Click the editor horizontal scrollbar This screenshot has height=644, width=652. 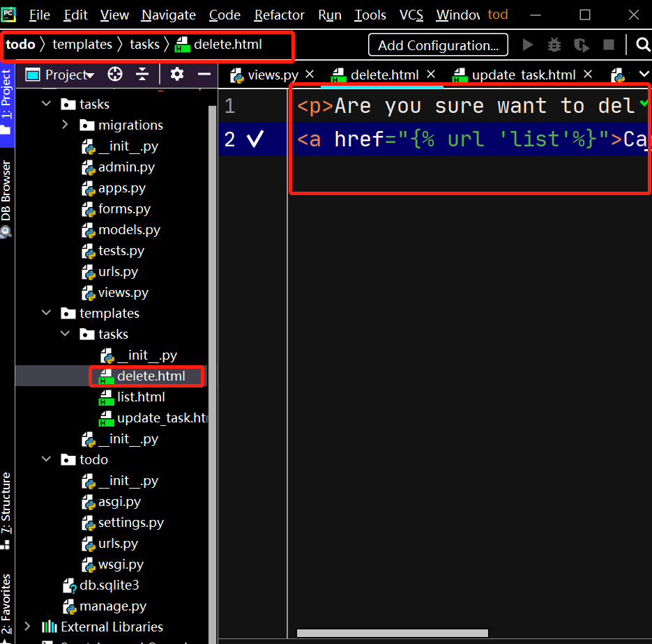coord(392,633)
